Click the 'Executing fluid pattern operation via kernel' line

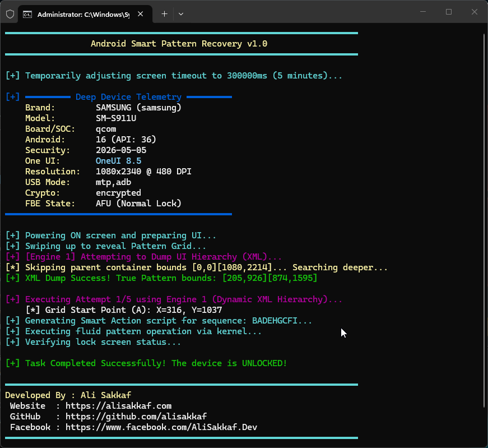coord(133,331)
